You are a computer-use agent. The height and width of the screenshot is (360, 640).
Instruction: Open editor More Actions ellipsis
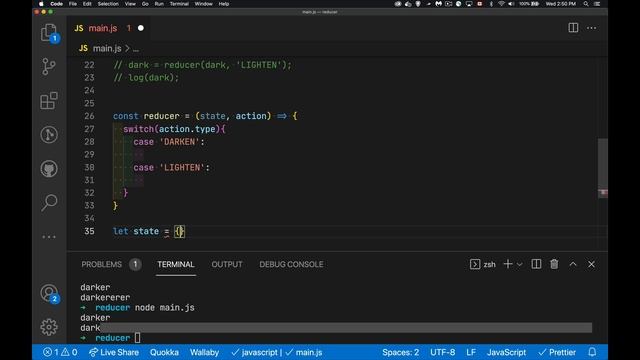[x=591, y=28]
